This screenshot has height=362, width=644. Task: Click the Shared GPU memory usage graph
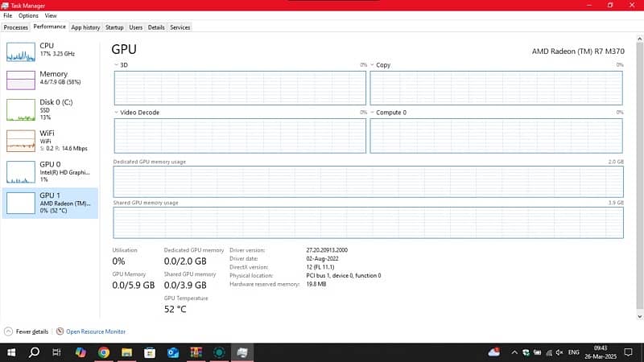(369, 223)
